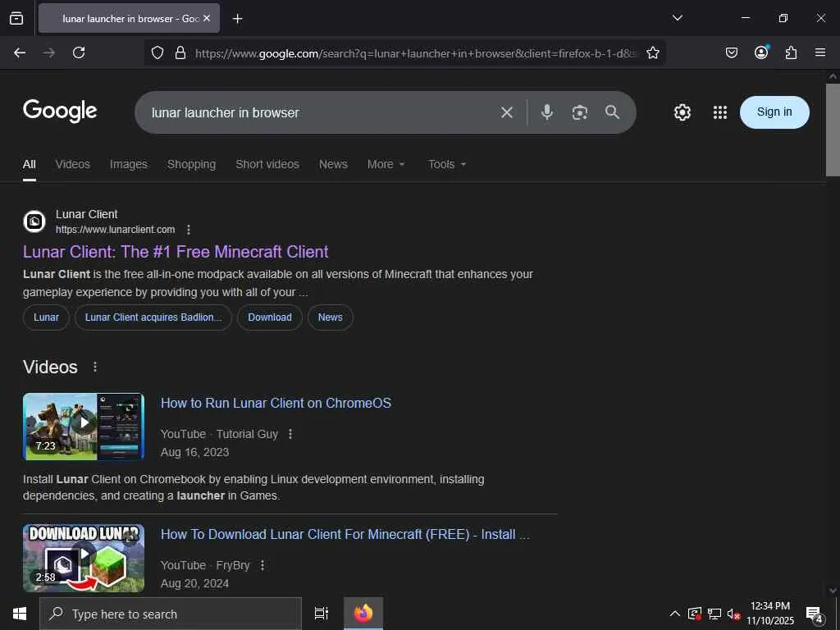
Task: Close the lunar launcher in browser tab
Action: [207, 18]
